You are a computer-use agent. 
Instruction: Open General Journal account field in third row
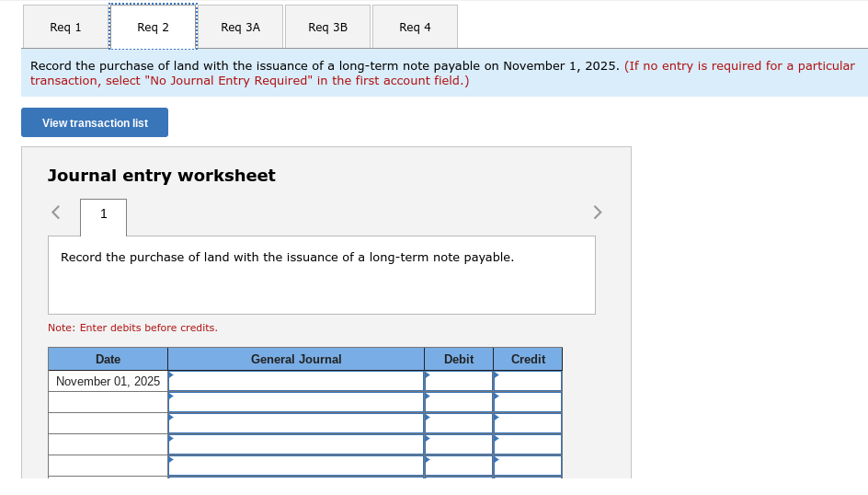tap(296, 423)
